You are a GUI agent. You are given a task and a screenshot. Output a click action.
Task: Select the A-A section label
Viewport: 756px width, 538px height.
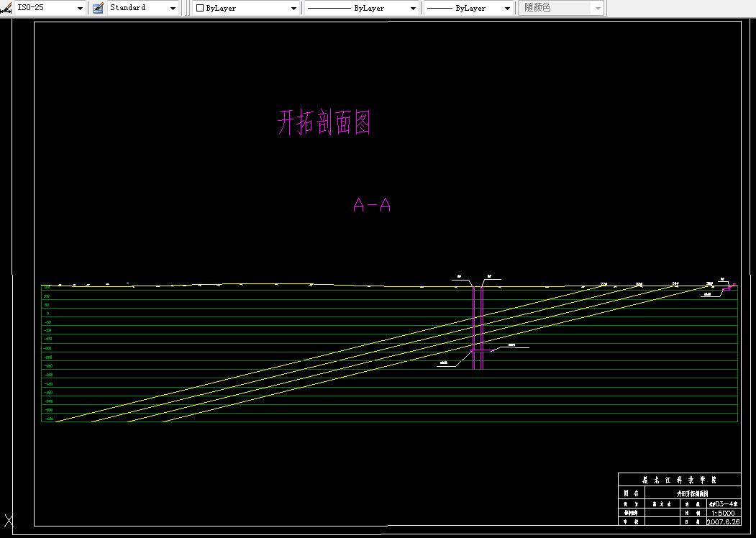pos(372,206)
